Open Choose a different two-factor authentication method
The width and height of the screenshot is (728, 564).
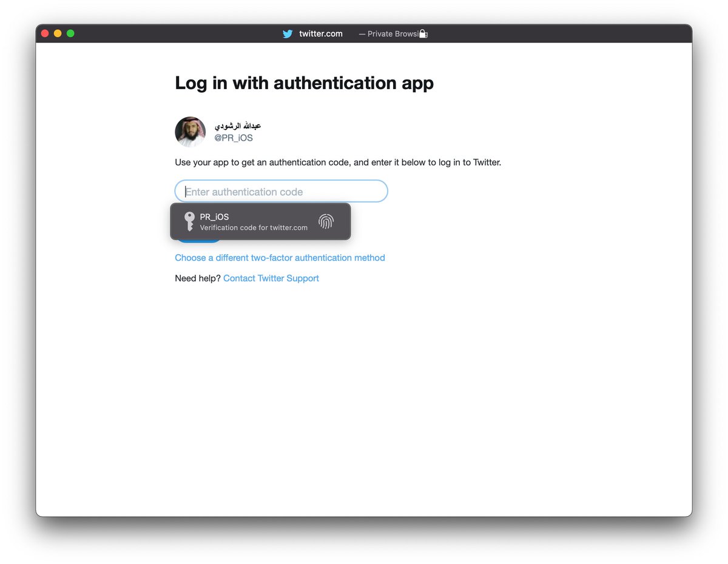(x=280, y=258)
